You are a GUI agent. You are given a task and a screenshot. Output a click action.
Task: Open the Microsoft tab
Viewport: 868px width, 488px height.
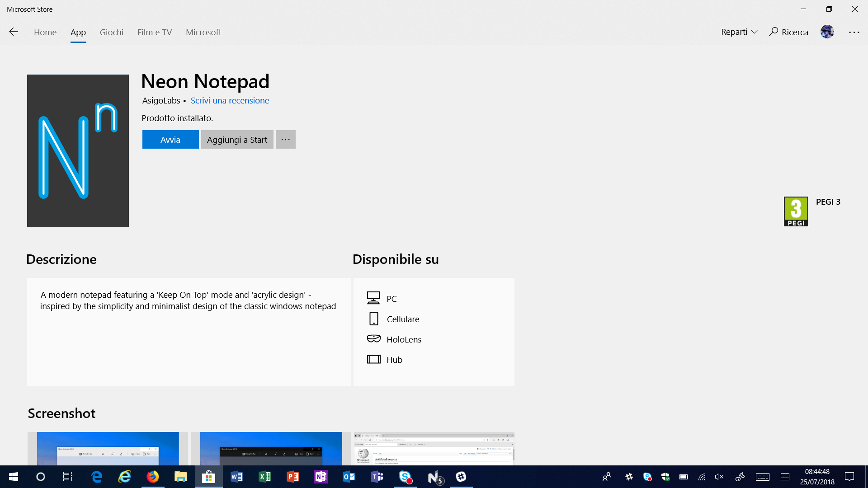[x=203, y=32]
